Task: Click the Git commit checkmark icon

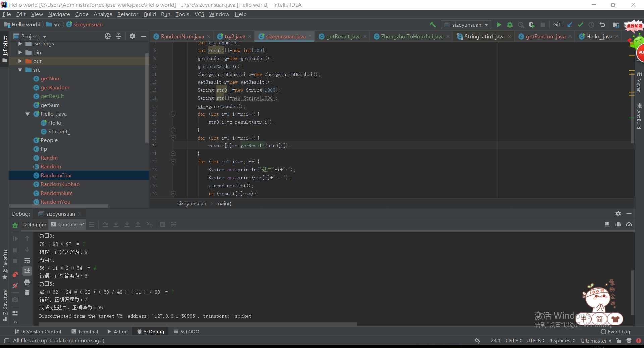Action: tap(581, 25)
